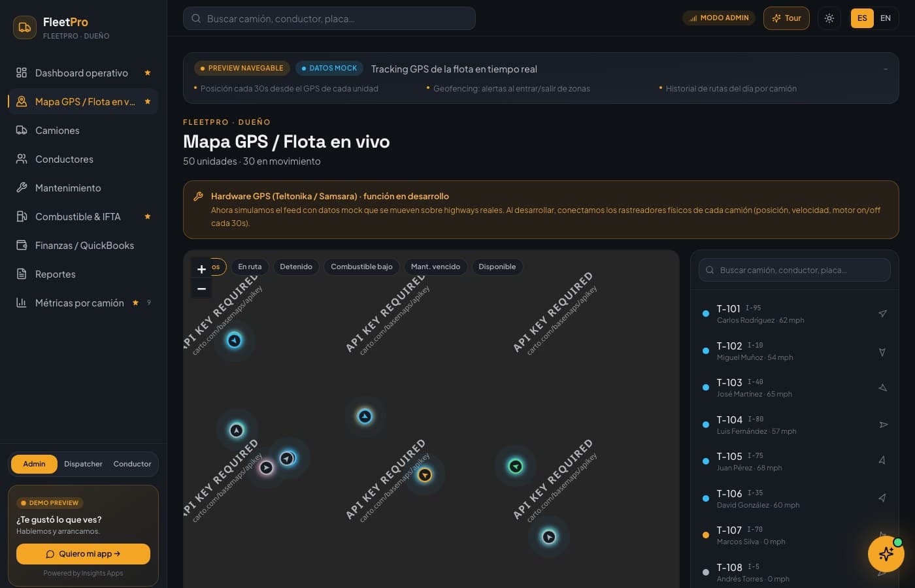
Task: Open the sparkle AI assistant floating button
Action: pos(886,554)
